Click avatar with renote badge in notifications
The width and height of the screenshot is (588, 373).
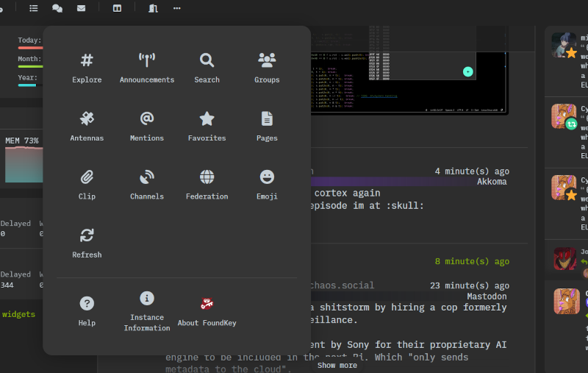point(564,116)
